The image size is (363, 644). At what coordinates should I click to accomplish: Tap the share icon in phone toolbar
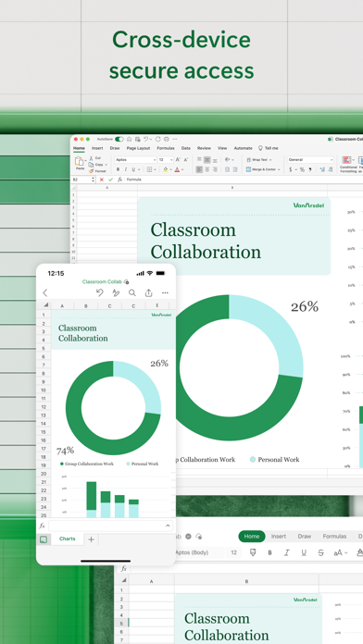[x=148, y=292]
